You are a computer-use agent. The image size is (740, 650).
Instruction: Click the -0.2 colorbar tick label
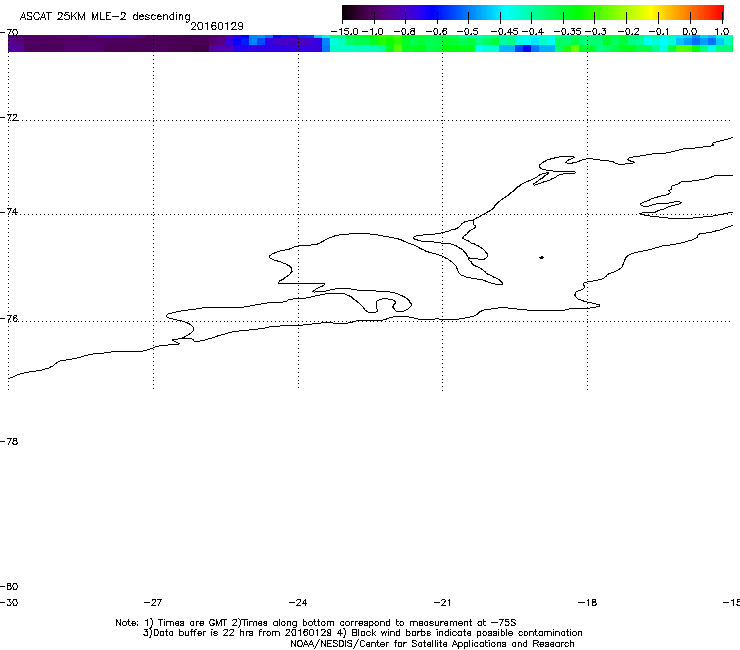click(x=628, y=32)
